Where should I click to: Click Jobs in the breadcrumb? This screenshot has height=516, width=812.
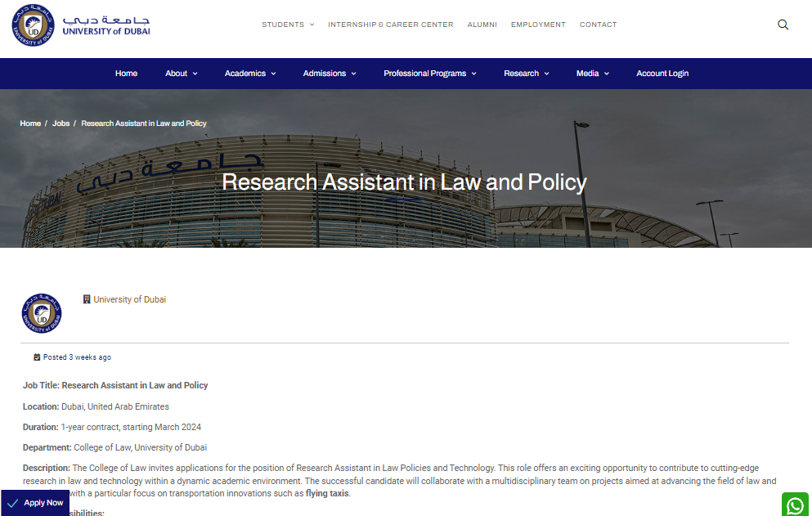click(61, 123)
